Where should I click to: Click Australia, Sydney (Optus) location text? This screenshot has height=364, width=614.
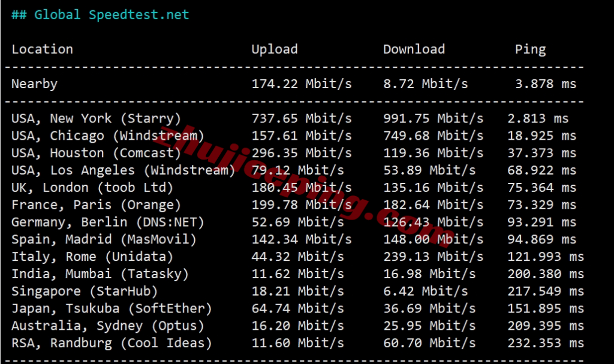point(108,327)
